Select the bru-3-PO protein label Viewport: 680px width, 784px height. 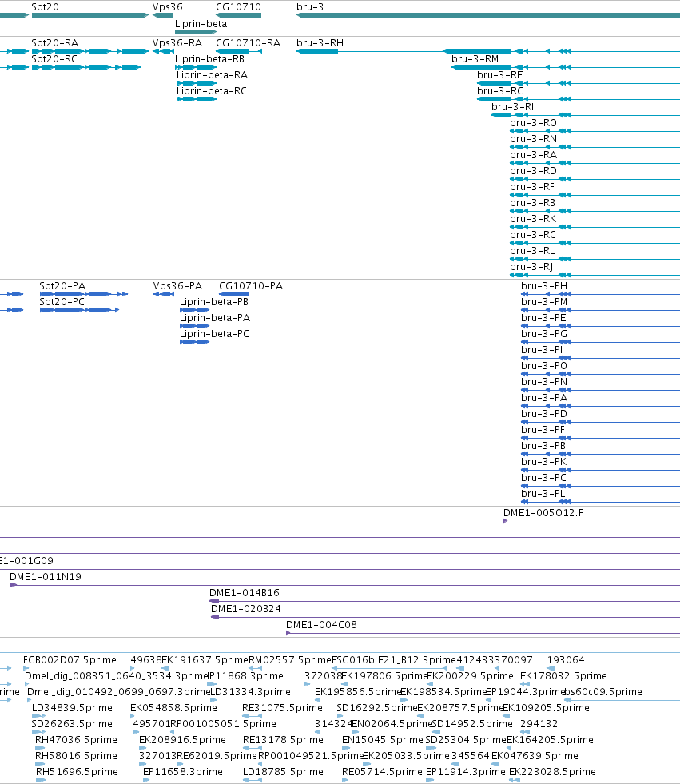[x=544, y=366]
